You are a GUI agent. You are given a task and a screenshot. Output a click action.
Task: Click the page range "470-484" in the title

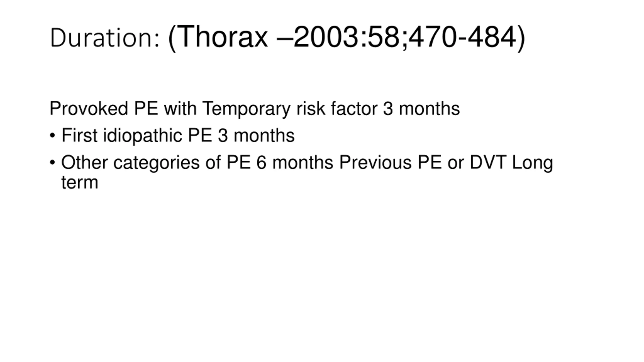point(462,38)
